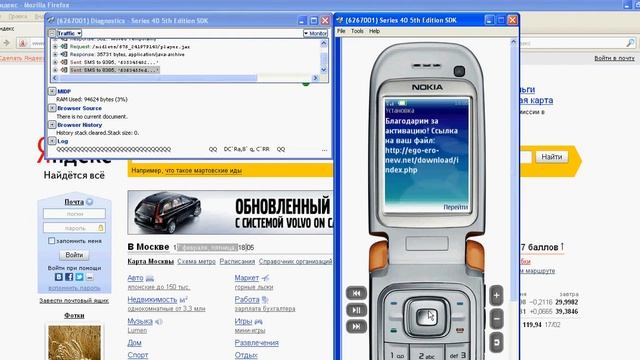Click the Перейти softkey label on phone screen
Image resolution: width=640 pixels, height=360 pixels.
[x=456, y=207]
